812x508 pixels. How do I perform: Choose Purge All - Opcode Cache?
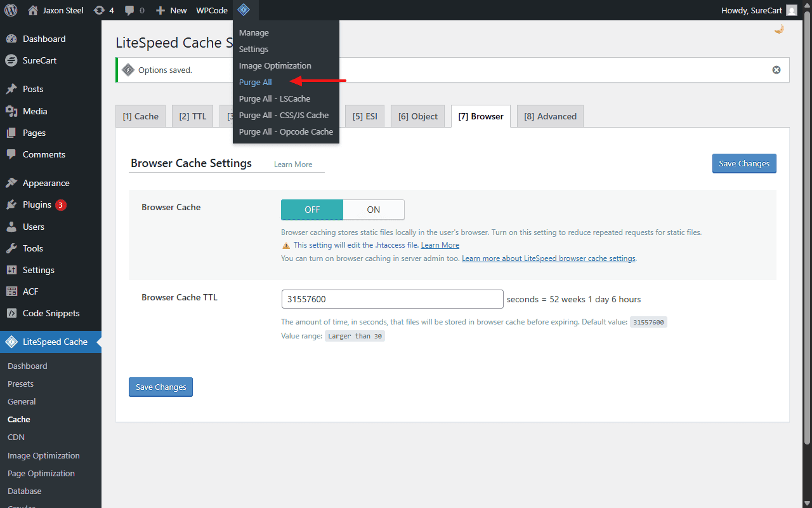(x=286, y=131)
